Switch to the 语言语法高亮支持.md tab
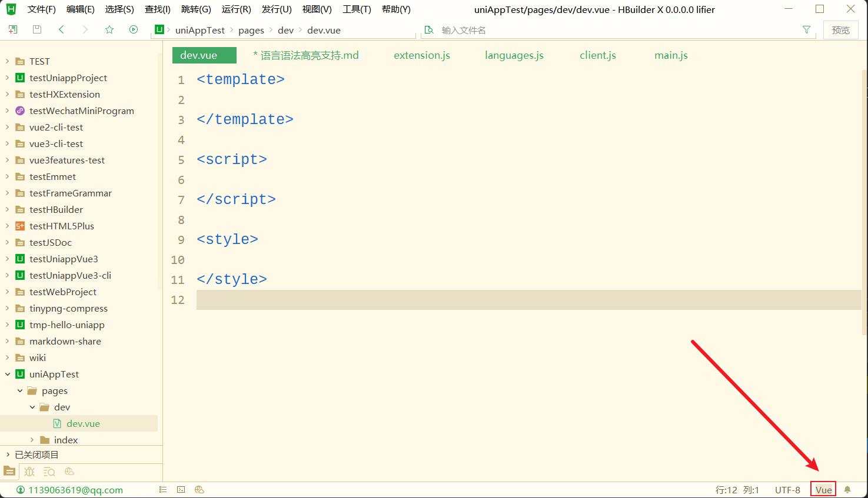This screenshot has width=868, height=498. (306, 55)
